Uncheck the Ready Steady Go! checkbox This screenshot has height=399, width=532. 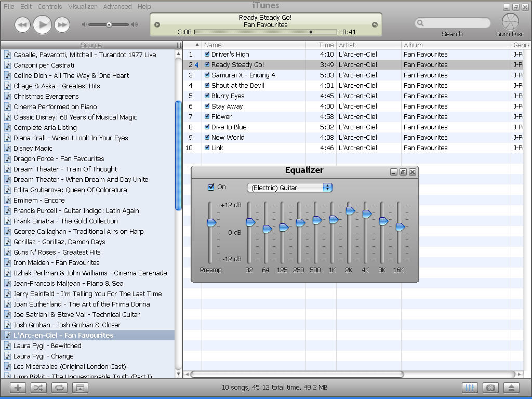[x=207, y=64]
